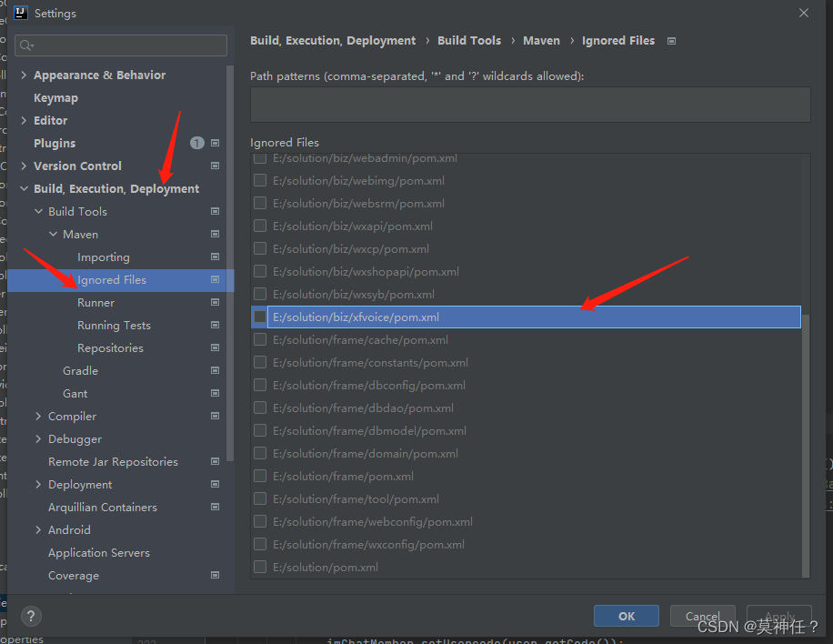Click the project-level icon beside Coverage
The height and width of the screenshot is (644, 833).
click(216, 575)
